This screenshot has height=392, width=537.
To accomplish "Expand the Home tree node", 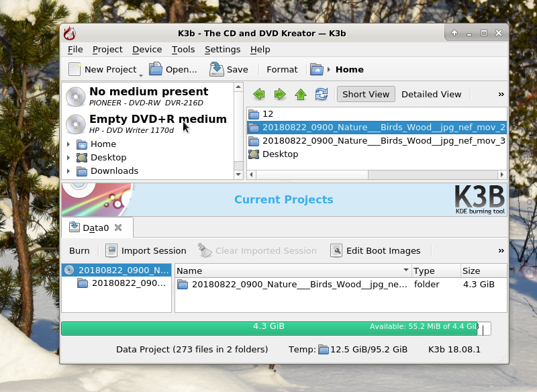I will point(68,144).
